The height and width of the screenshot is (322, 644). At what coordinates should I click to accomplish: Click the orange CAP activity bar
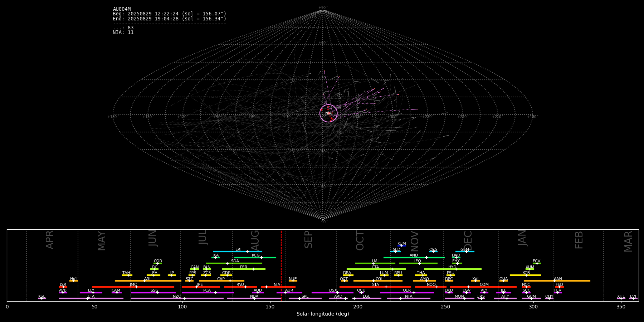point(222,281)
